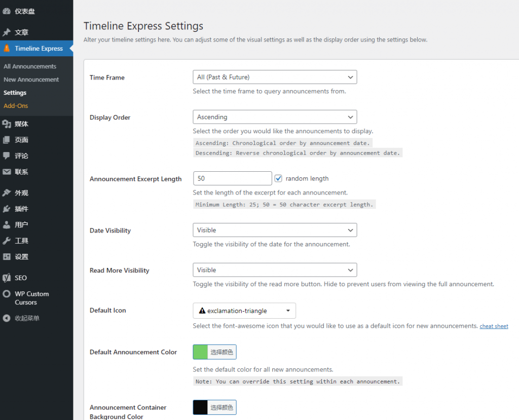Select Settings submenu item

coord(15,93)
